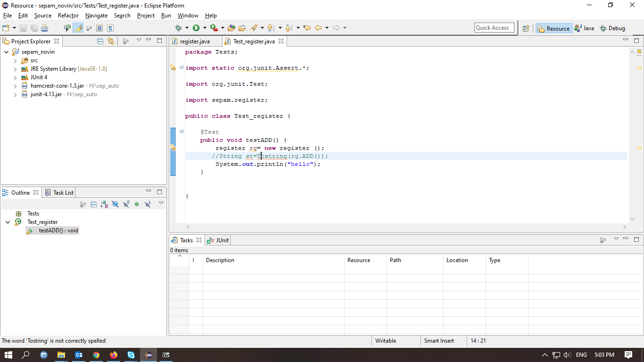Click the Print icon in the toolbar
The image size is (644, 362).
45,28
